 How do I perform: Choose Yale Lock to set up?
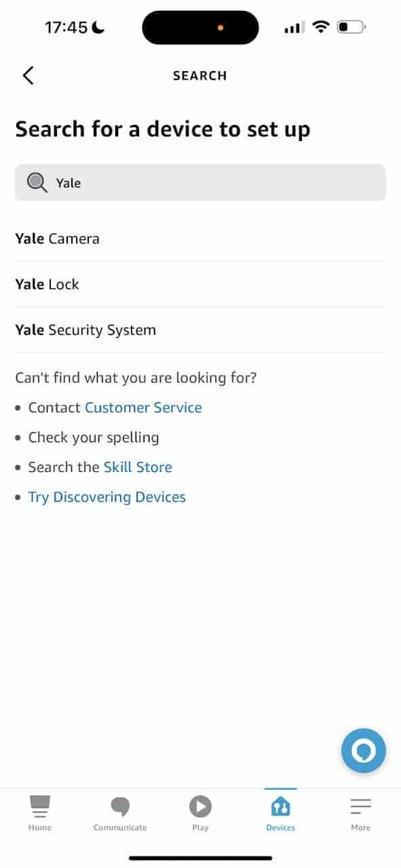coord(47,284)
